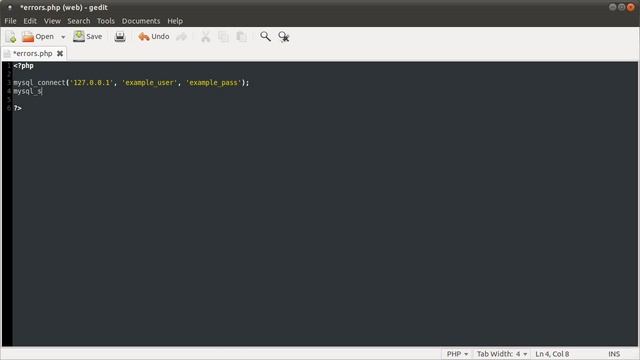Open the Edit menu
This screenshot has width=640, height=360.
[x=30, y=21]
